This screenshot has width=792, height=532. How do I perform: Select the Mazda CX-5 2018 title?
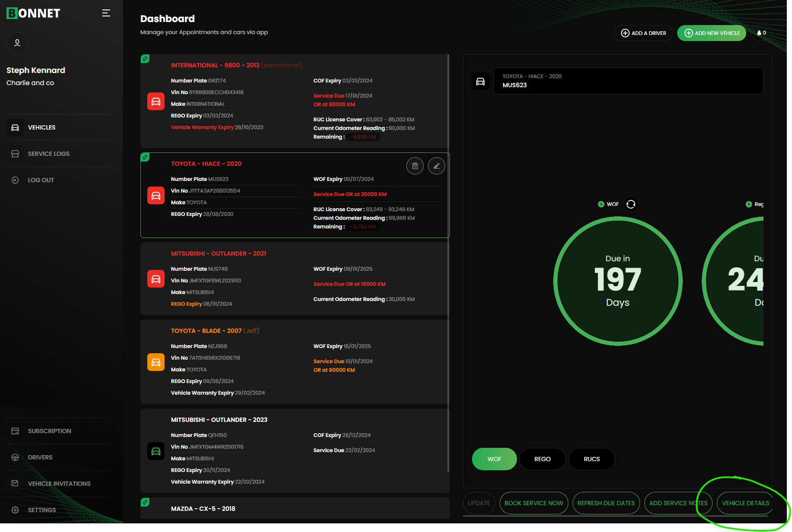point(203,509)
